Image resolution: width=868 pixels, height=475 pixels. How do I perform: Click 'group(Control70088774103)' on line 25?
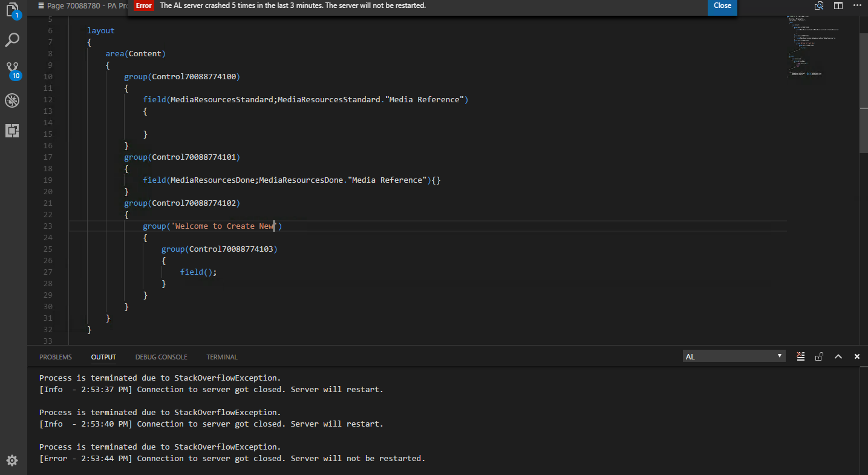(220, 249)
